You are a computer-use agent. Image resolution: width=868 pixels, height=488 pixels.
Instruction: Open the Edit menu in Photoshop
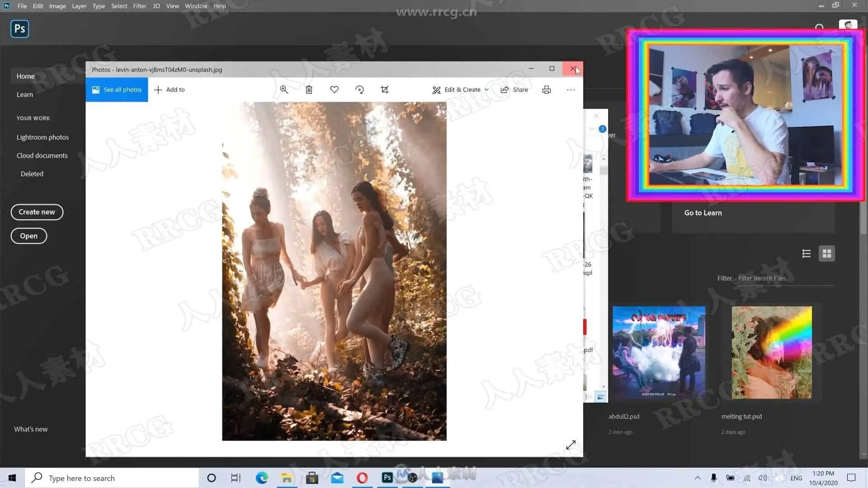(38, 6)
